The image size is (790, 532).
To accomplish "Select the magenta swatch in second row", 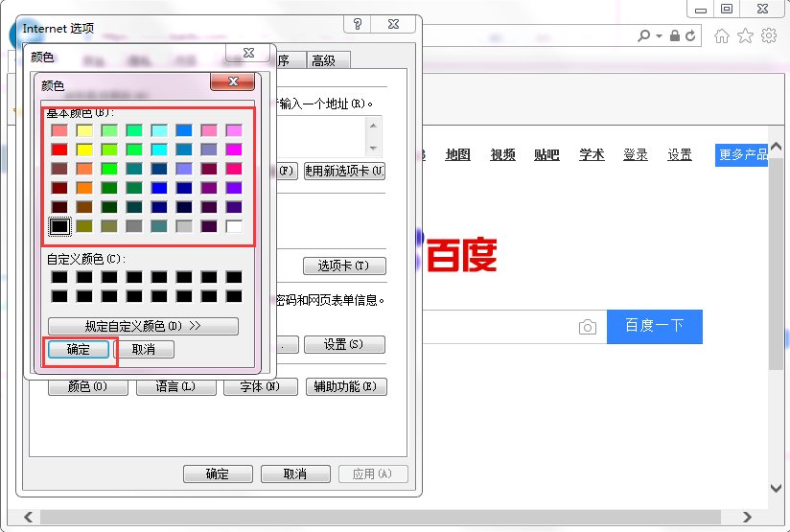I will (x=234, y=150).
